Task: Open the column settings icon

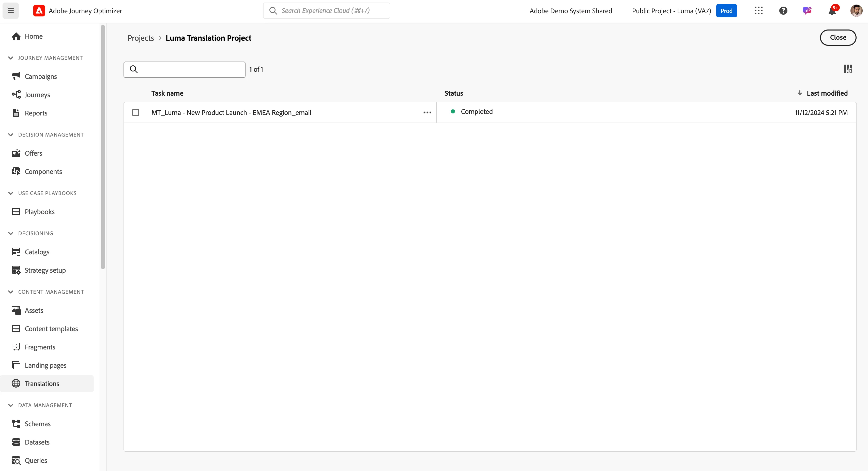Action: click(848, 69)
